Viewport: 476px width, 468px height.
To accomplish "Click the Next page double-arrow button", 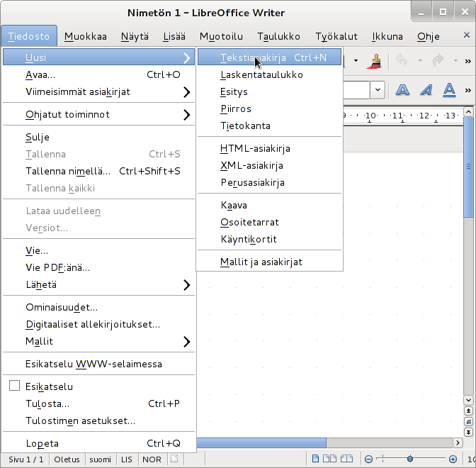I will [468, 432].
